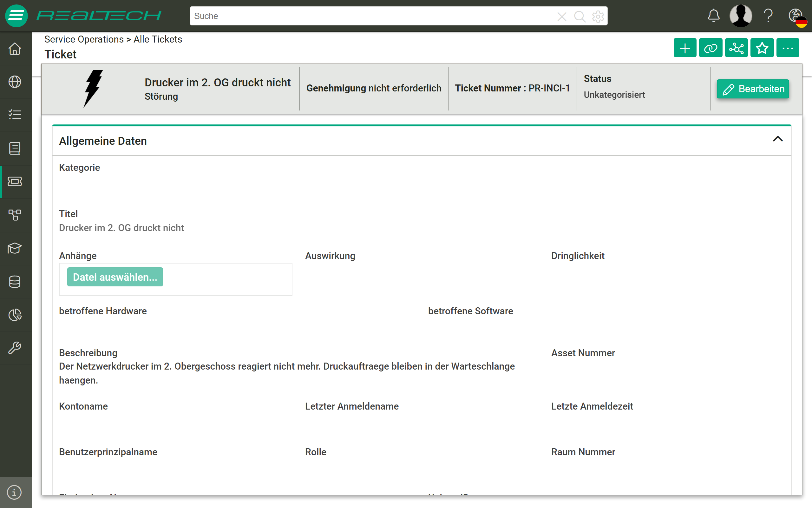Click Datei auswählen button
Screen dimensions: 812x508
[115, 277]
